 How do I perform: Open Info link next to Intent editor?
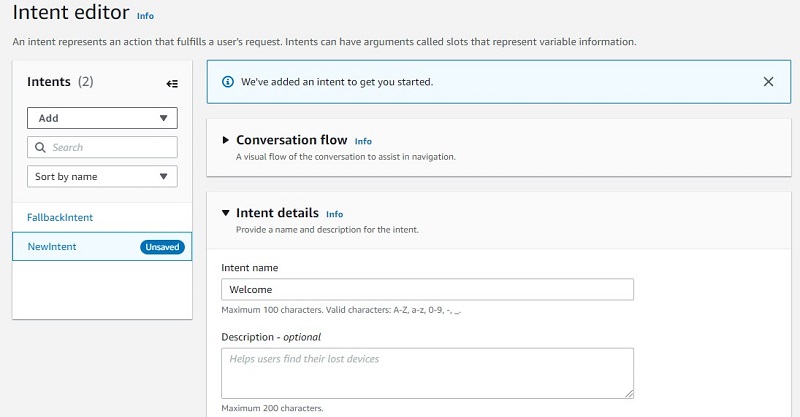145,16
